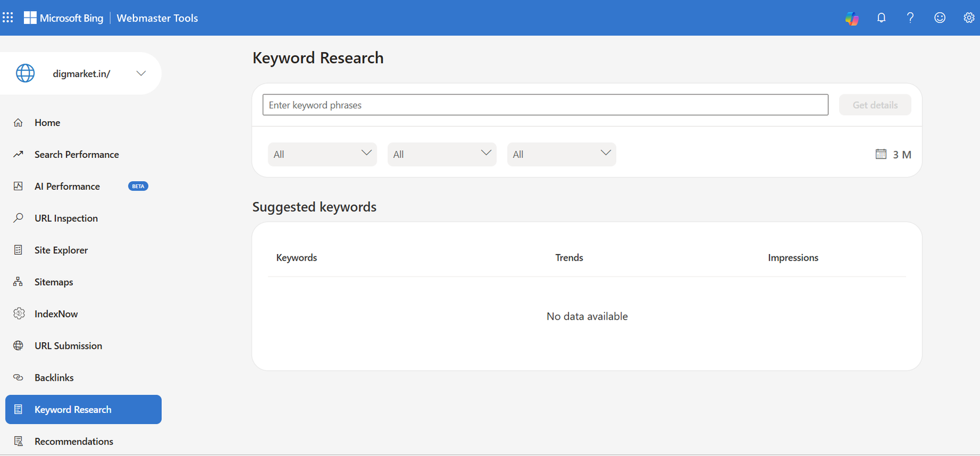The image size is (980, 456).
Task: Click the IndexNow gear icon
Action: [x=19, y=313]
